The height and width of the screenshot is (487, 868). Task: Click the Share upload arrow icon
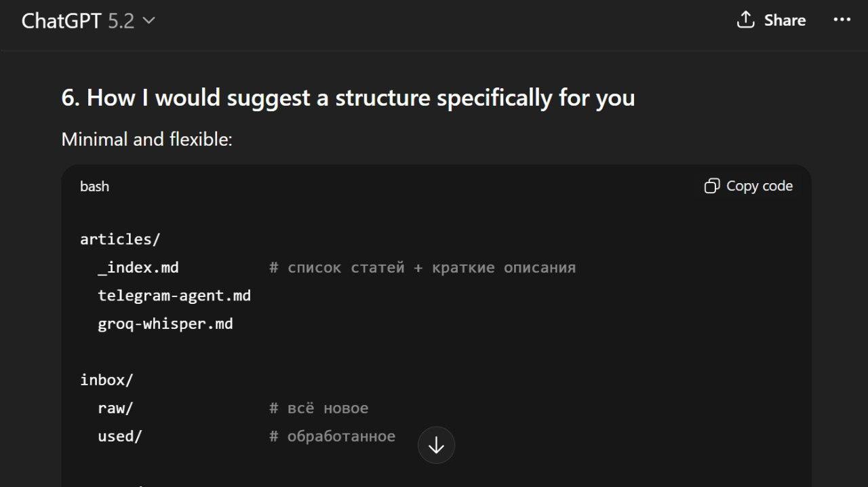pyautogui.click(x=745, y=20)
